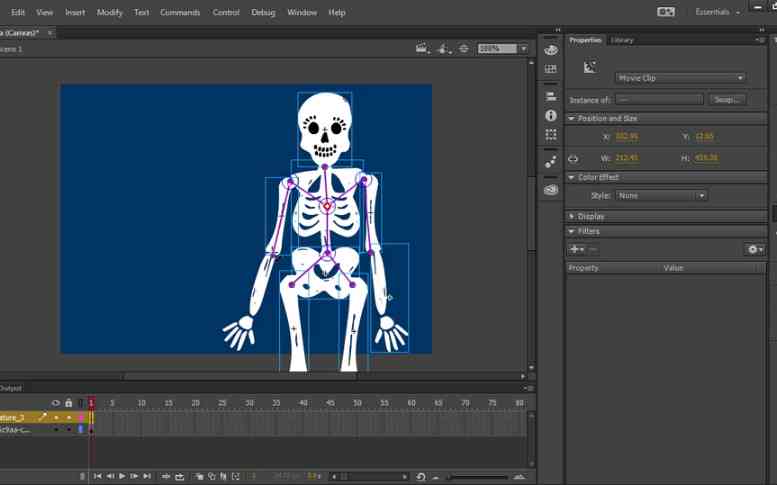
Task: Toggle the Onion Skin Outlines button
Action: (x=212, y=477)
